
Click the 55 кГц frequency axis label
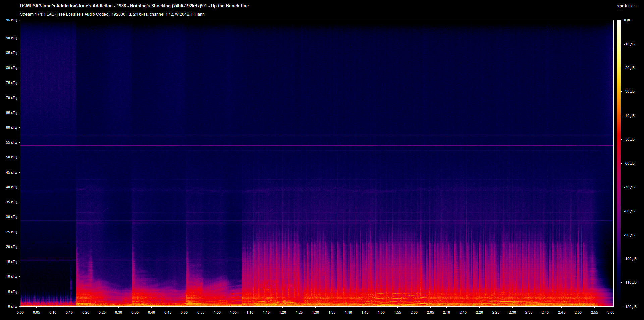[11, 142]
